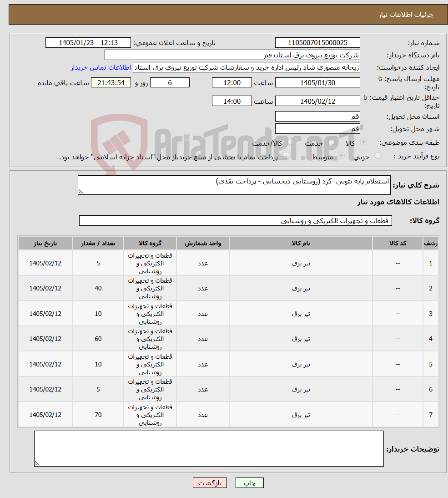
Task: Click the گروه کالا column header
Action: [x=150, y=243]
